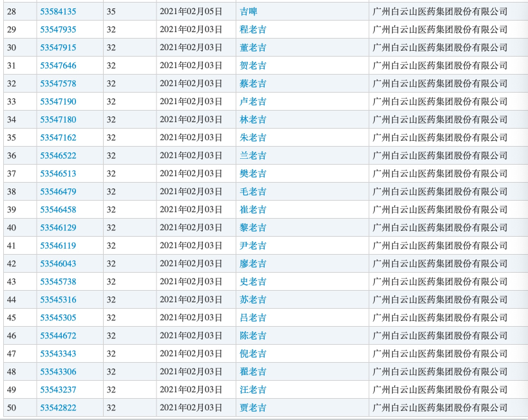Open application number 53546522

pos(58,156)
